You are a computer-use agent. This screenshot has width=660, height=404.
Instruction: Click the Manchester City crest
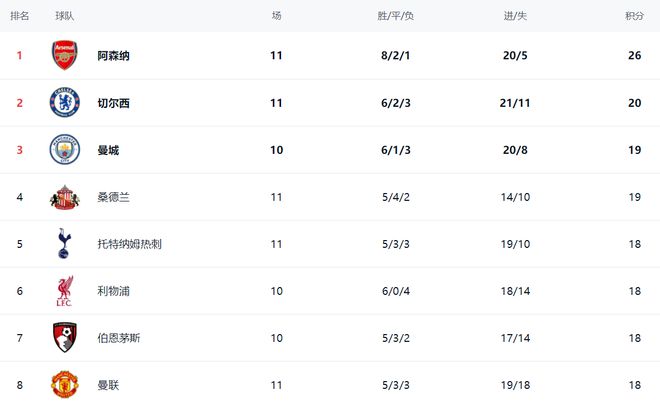[x=64, y=150]
